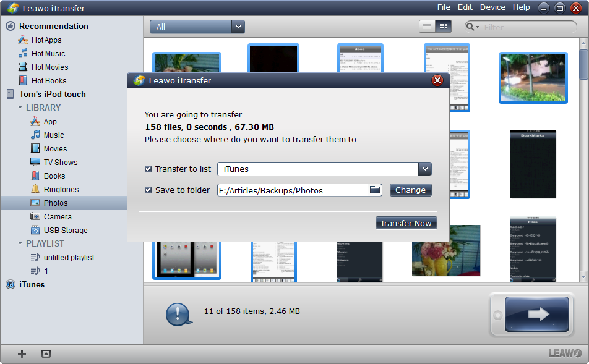Select the night street photo thumbnail
The height and width of the screenshot is (364, 589).
533,78
